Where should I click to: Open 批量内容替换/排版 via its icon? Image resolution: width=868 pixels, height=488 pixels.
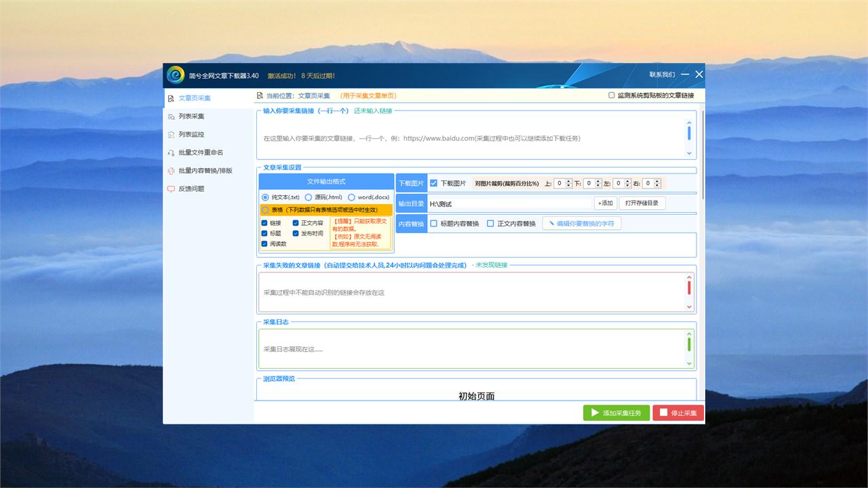pos(171,171)
